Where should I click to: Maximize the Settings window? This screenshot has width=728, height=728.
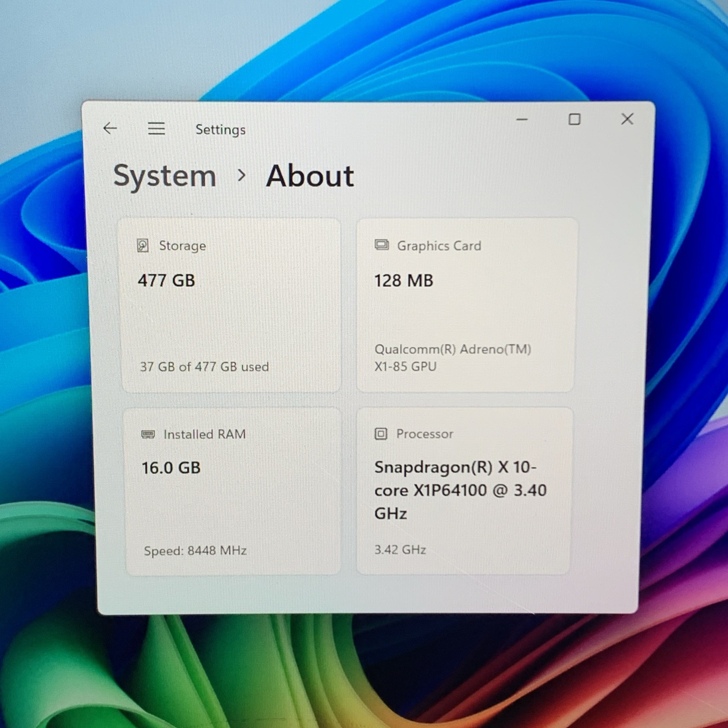pos(574,119)
